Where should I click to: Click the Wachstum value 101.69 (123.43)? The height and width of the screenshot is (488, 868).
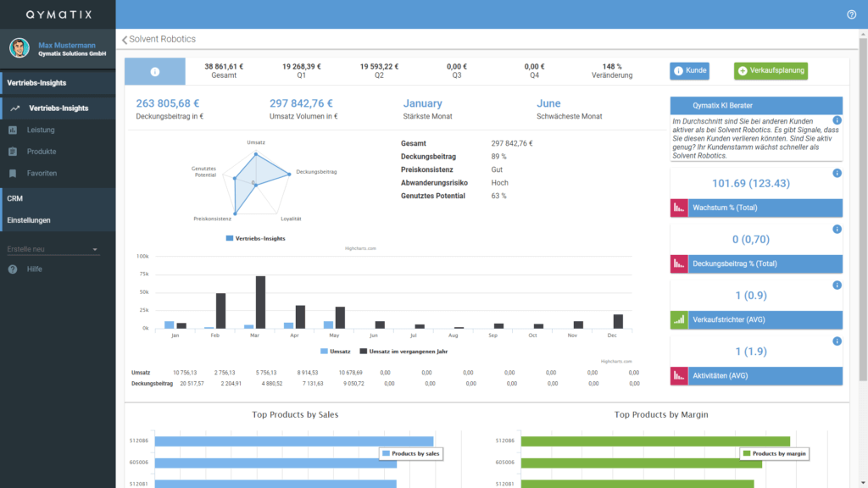(751, 184)
